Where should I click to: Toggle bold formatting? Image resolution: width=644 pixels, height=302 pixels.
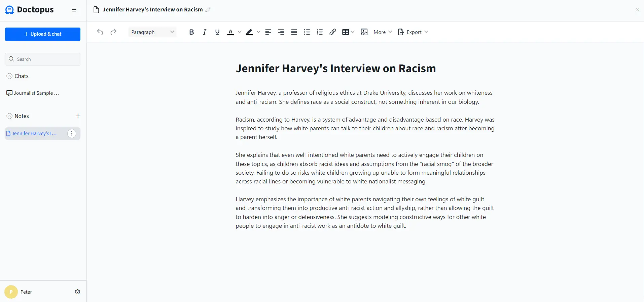(x=191, y=32)
